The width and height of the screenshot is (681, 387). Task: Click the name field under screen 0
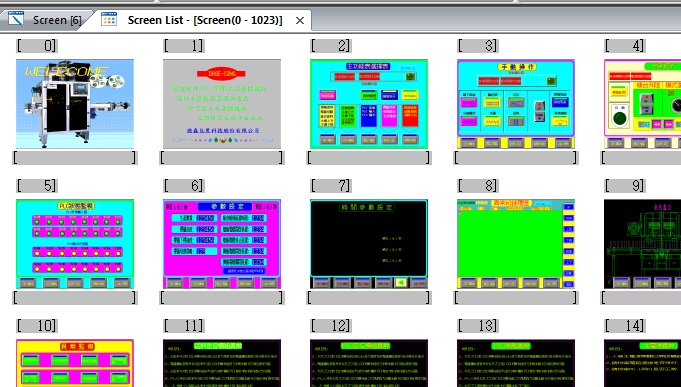coord(75,157)
